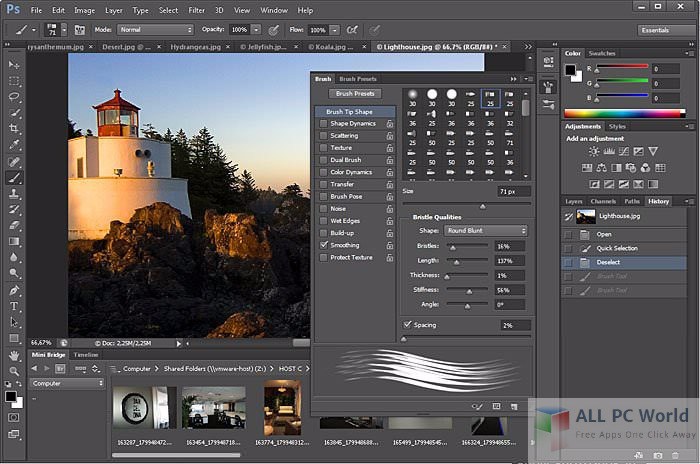Open the Layer menu
The image size is (700, 464).
(x=113, y=10)
